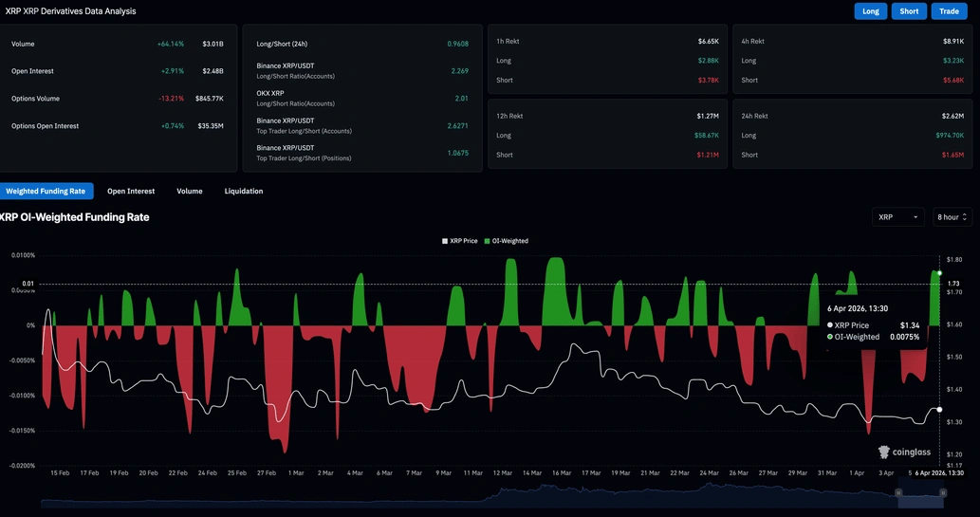Click the right range slider handle
This screenshot has height=517, width=980.
click(x=942, y=492)
